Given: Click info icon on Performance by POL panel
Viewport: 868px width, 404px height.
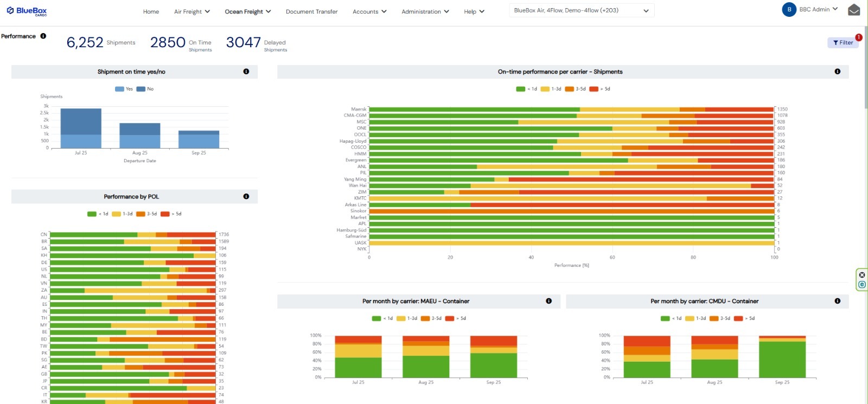Looking at the screenshot, I should [x=246, y=196].
